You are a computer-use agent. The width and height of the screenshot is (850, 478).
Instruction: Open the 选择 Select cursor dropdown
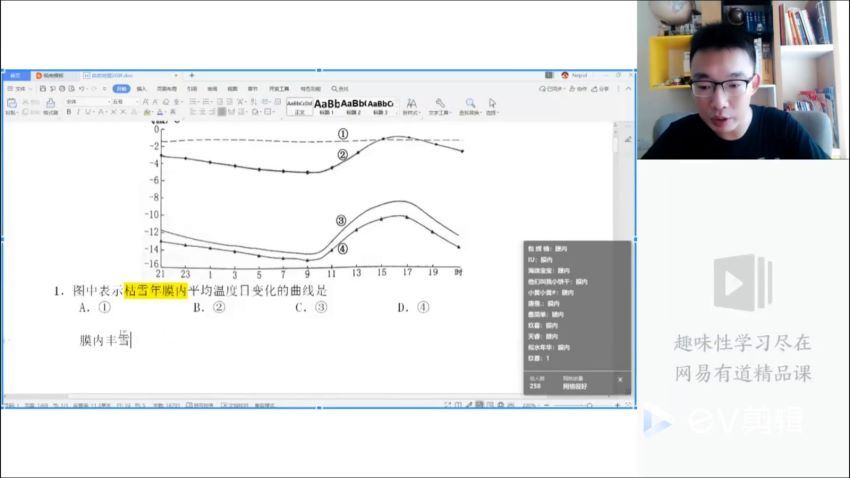[492, 107]
